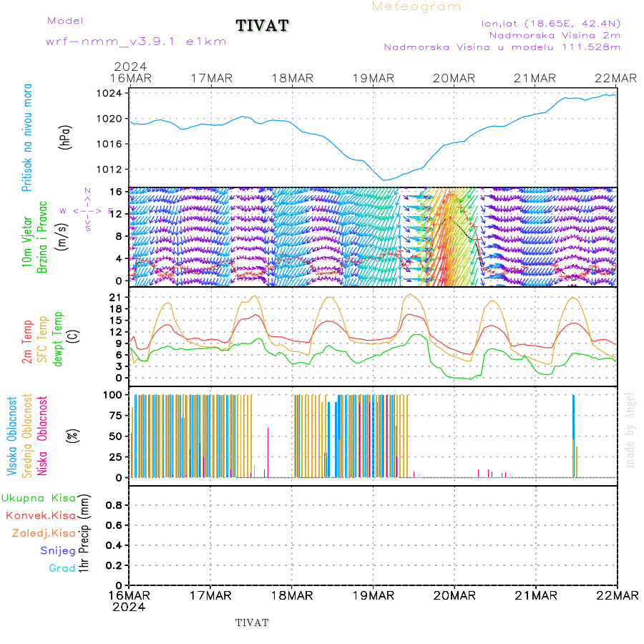The image size is (644, 644).
Task: Select "17MAR" label above the pressure chart
Action: [x=212, y=78]
